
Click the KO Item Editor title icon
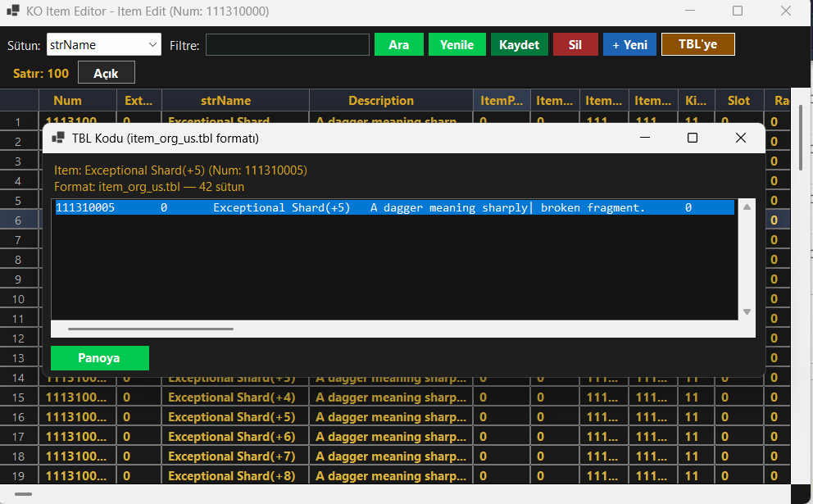(13, 11)
